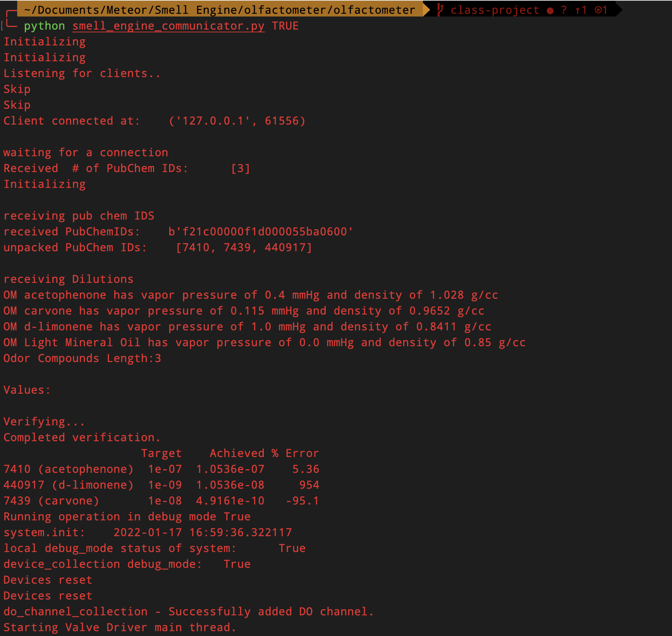Click the orange working directory path segment
Screen dimensions: 672x636
pos(219,10)
